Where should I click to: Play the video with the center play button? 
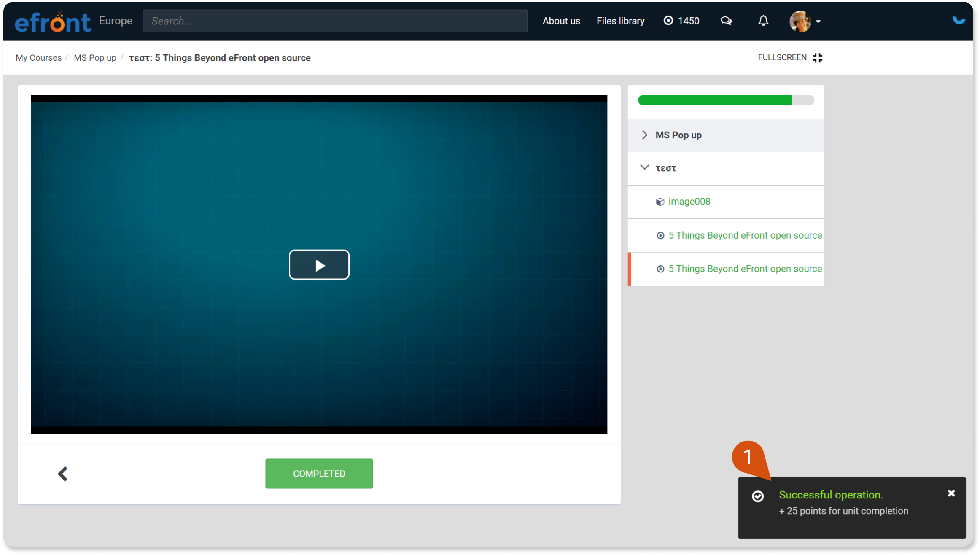[x=319, y=265]
